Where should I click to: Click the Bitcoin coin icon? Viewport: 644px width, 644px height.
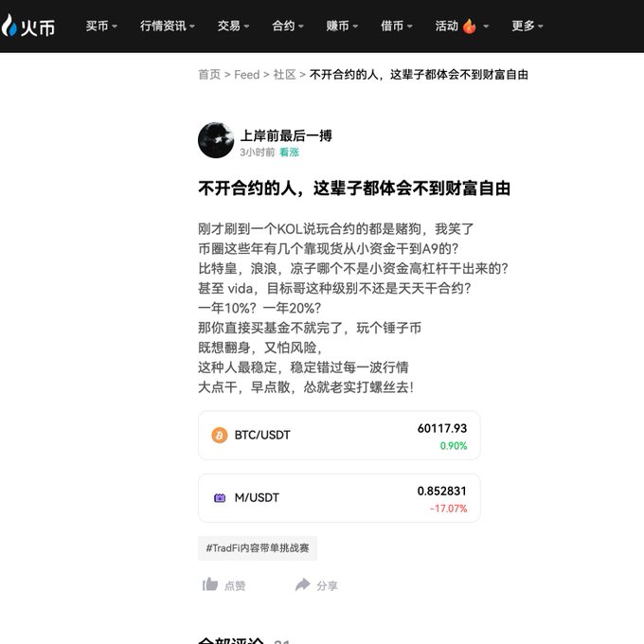pyautogui.click(x=220, y=435)
